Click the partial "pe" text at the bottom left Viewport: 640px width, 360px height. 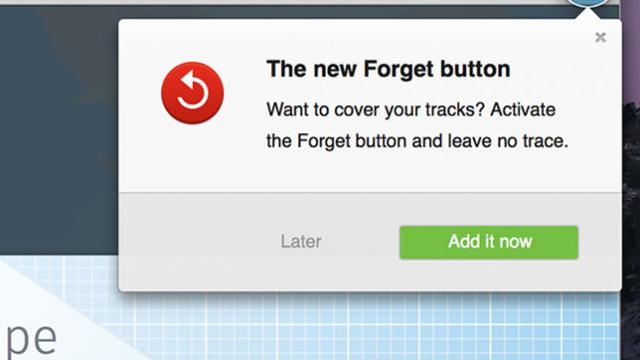[x=29, y=340]
